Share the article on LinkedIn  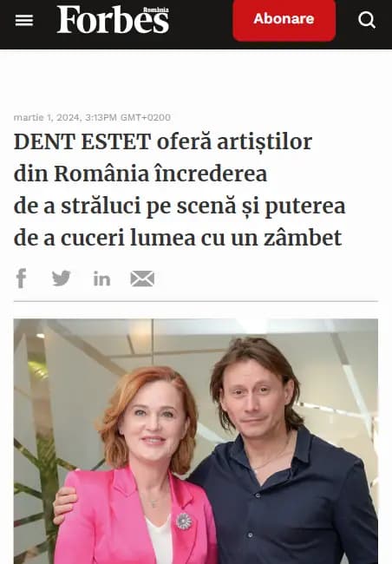click(101, 279)
